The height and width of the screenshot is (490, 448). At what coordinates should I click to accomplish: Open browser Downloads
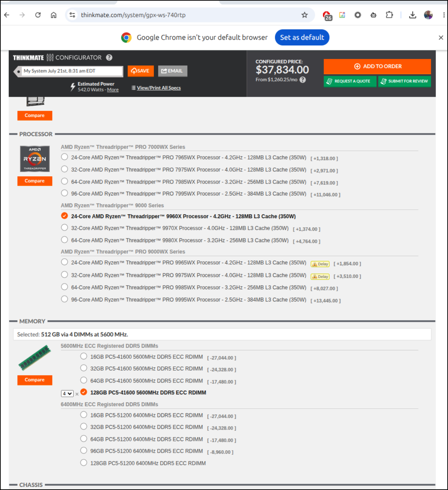coord(412,15)
